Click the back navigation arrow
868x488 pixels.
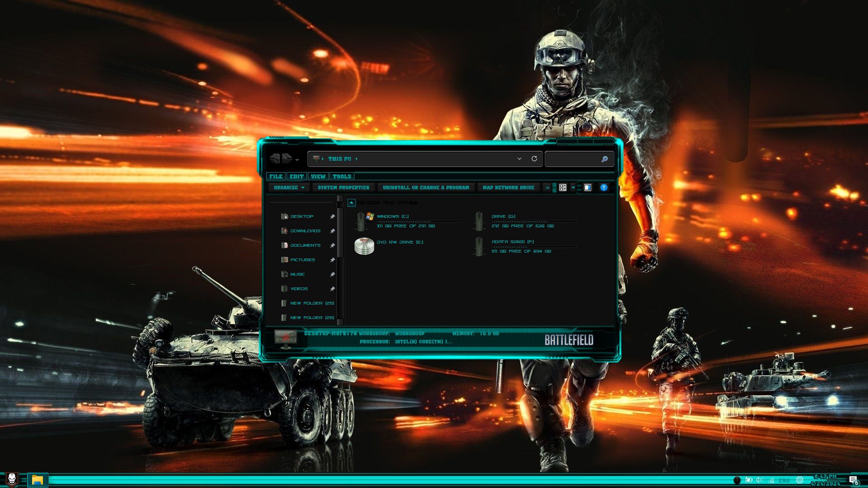274,159
